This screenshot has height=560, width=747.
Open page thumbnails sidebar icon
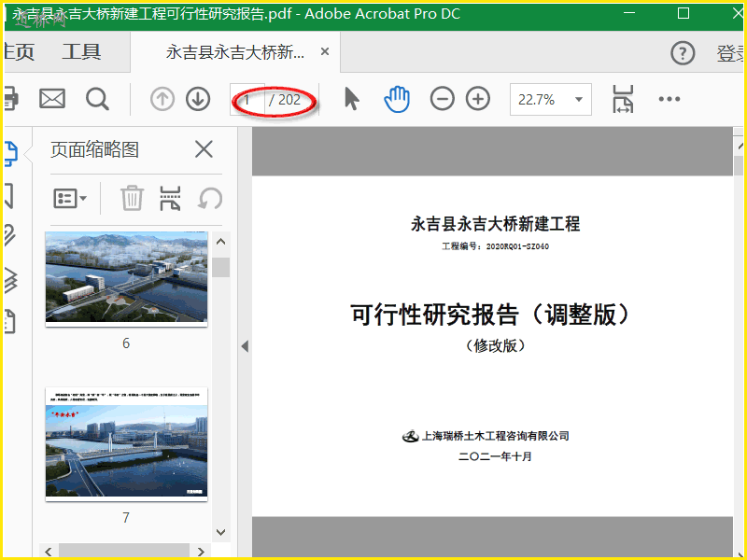click(x=10, y=154)
